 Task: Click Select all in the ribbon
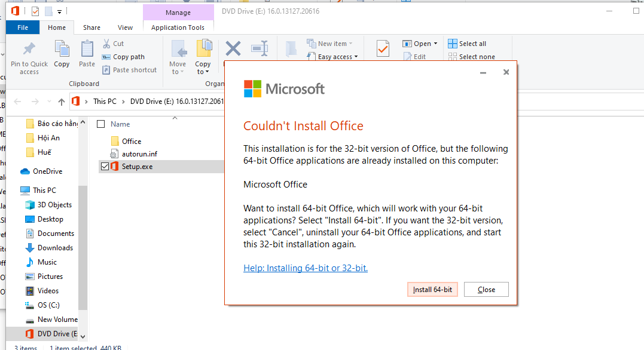point(467,44)
